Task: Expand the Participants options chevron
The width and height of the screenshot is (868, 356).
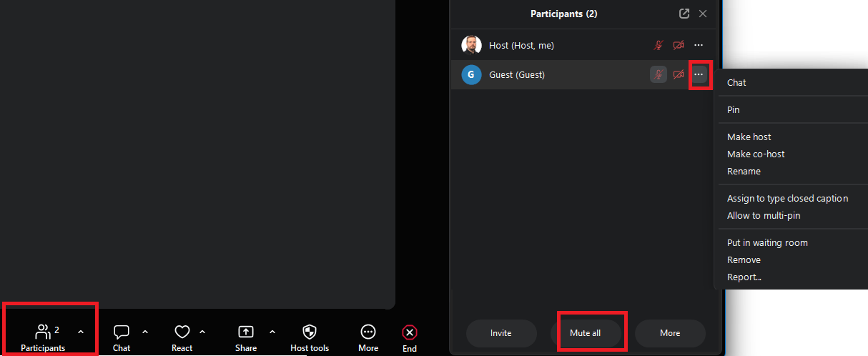Action: coord(81,332)
